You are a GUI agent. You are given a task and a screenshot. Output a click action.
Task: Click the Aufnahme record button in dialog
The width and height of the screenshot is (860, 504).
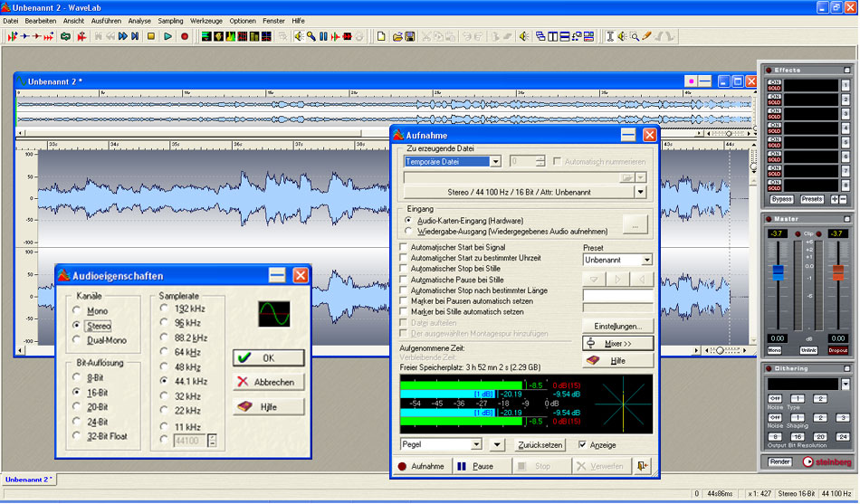[421, 466]
